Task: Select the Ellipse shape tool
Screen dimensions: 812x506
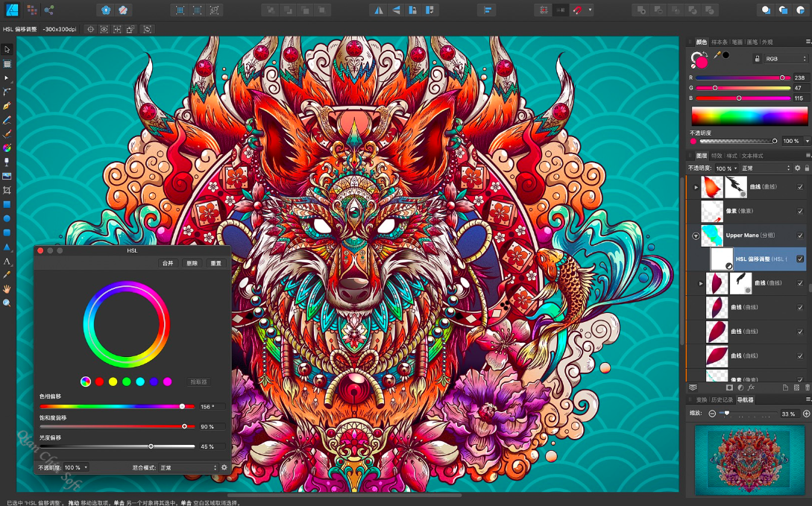Action: pos(7,218)
